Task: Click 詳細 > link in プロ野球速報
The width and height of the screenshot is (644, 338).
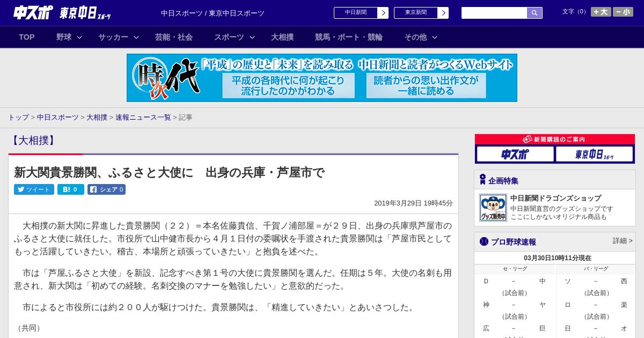Action: (623, 241)
